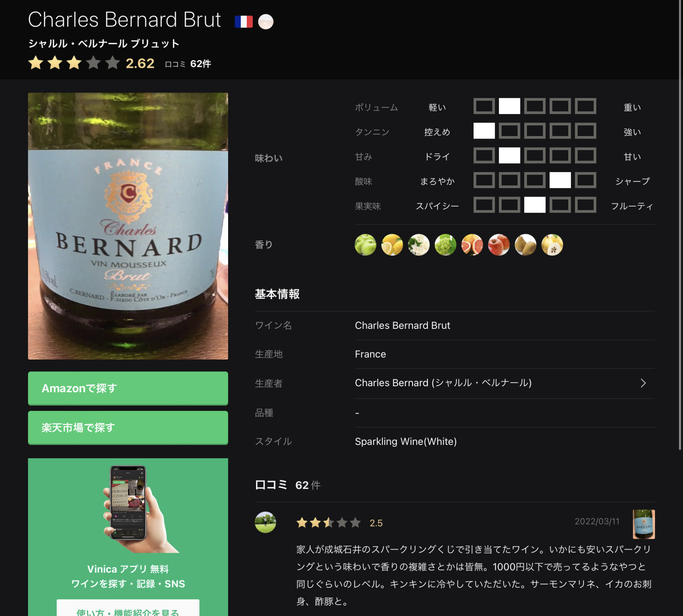Click the white wine type circle icon
Screen dimensions: 683x616
pos(266,22)
